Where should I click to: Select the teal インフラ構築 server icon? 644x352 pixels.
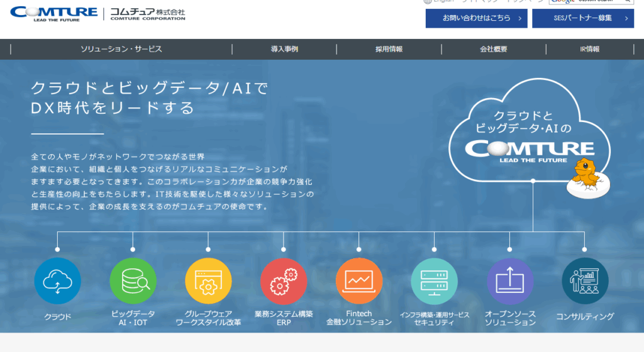point(434,281)
